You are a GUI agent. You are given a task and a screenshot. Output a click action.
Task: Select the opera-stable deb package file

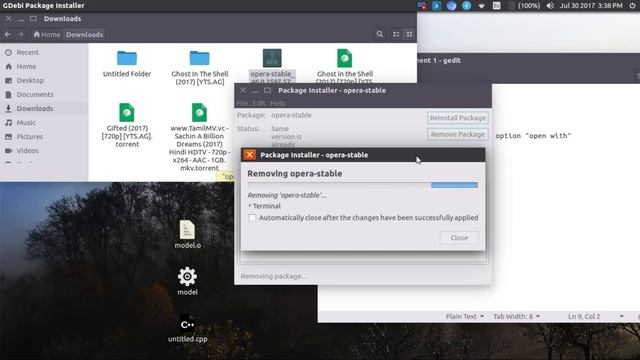click(x=272, y=65)
